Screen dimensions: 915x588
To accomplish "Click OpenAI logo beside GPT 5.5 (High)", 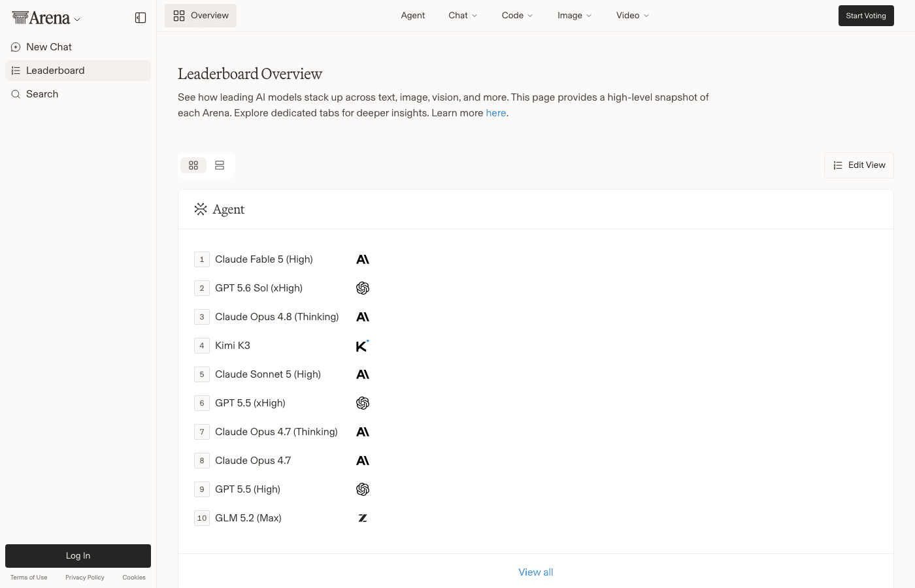I will [363, 489].
